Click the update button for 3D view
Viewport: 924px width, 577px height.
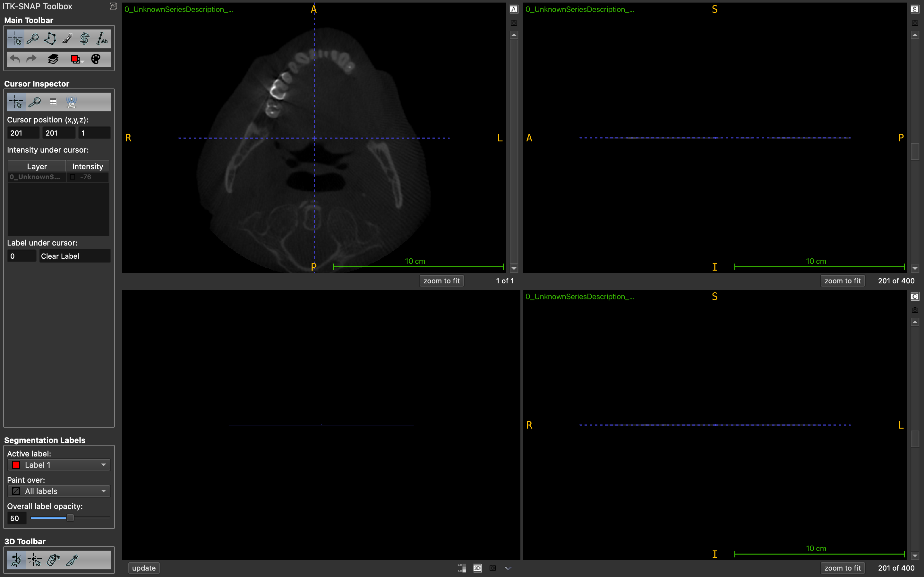coord(143,568)
